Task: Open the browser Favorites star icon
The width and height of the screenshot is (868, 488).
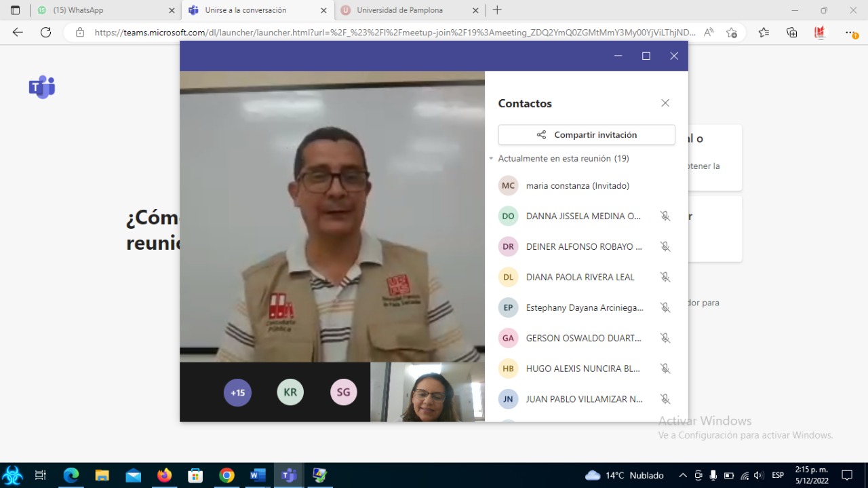Action: pyautogui.click(x=764, y=33)
